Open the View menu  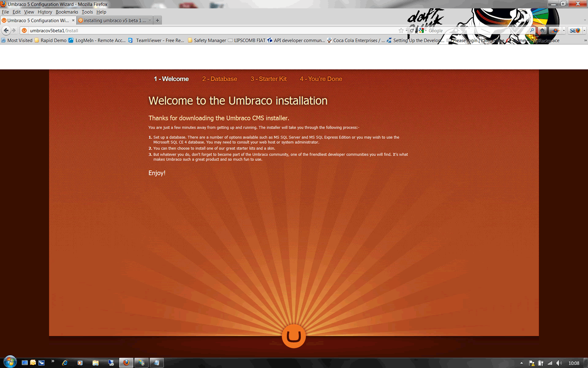[29, 12]
